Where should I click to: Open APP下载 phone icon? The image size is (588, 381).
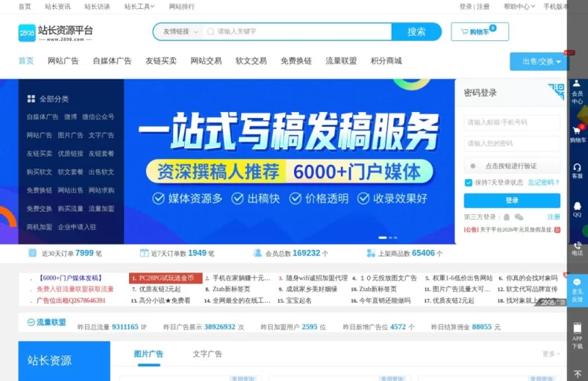(x=577, y=336)
